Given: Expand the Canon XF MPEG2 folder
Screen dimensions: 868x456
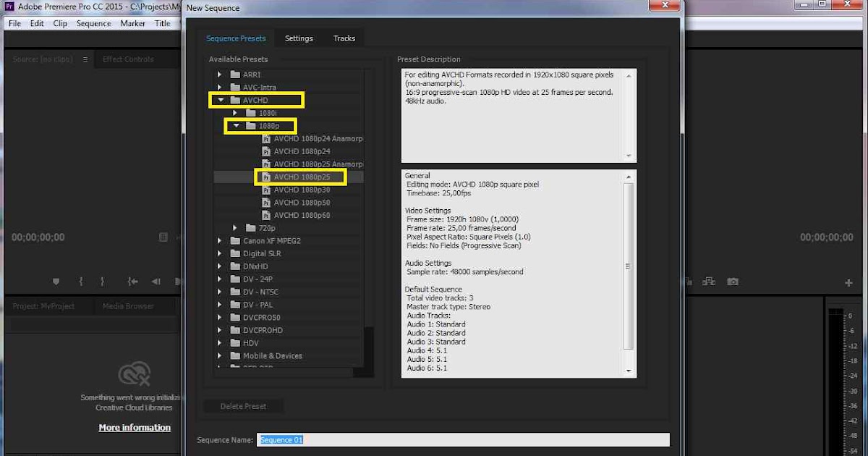Looking at the screenshot, I should (220, 241).
